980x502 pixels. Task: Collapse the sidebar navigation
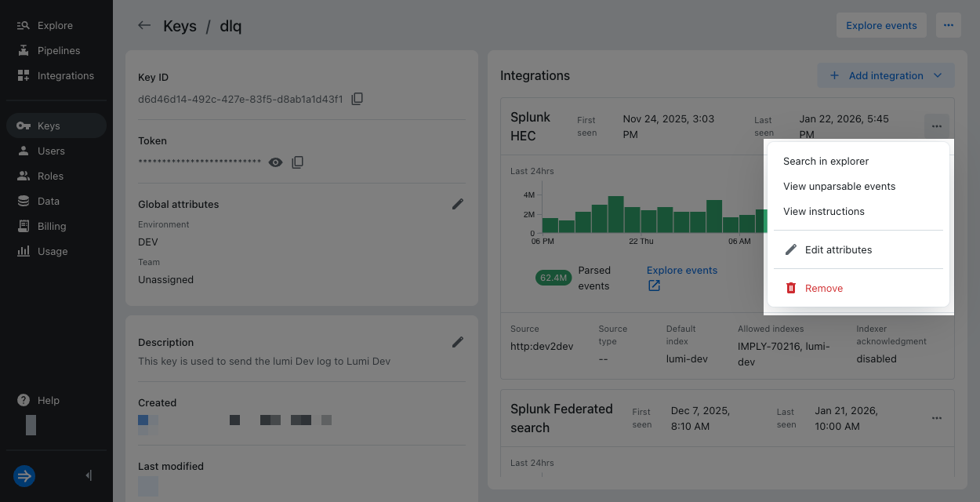click(89, 475)
